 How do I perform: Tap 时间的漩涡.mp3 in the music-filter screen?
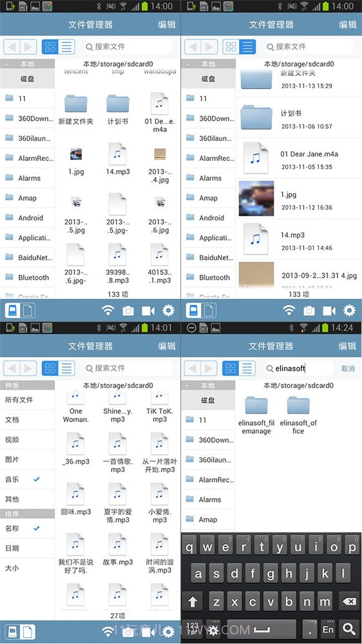pyautogui.click(x=160, y=553)
